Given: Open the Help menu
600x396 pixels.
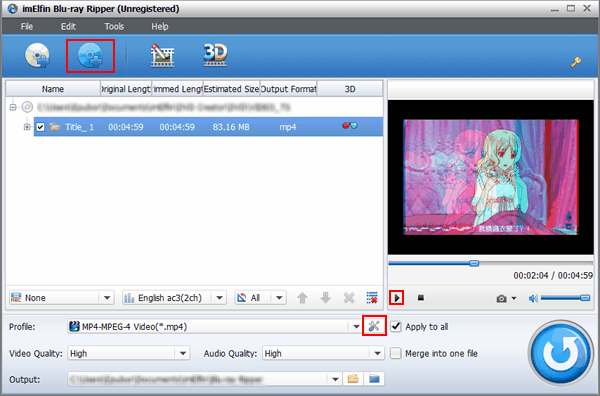Looking at the screenshot, I should click(x=160, y=26).
